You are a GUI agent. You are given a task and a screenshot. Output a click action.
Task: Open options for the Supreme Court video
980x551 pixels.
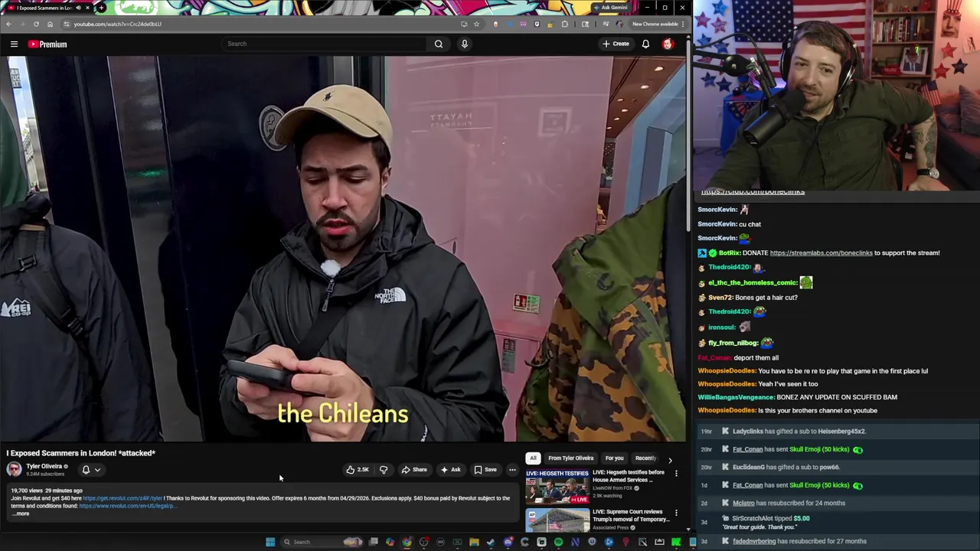pos(676,513)
